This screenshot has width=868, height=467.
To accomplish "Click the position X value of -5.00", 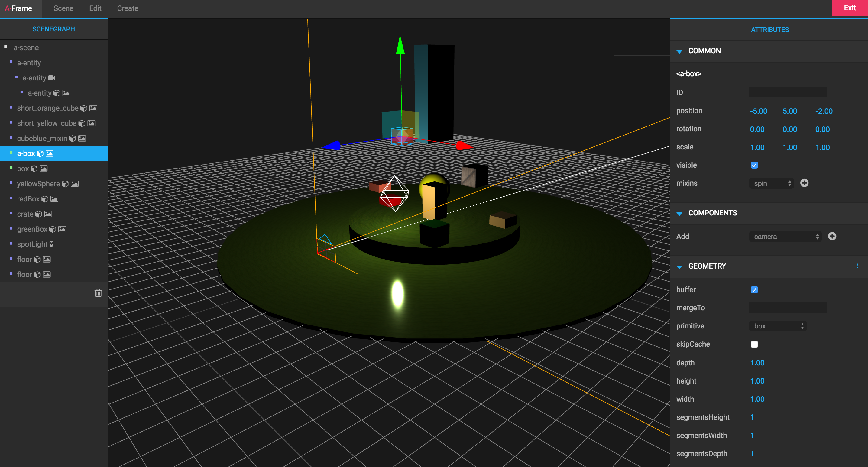I will (x=759, y=111).
